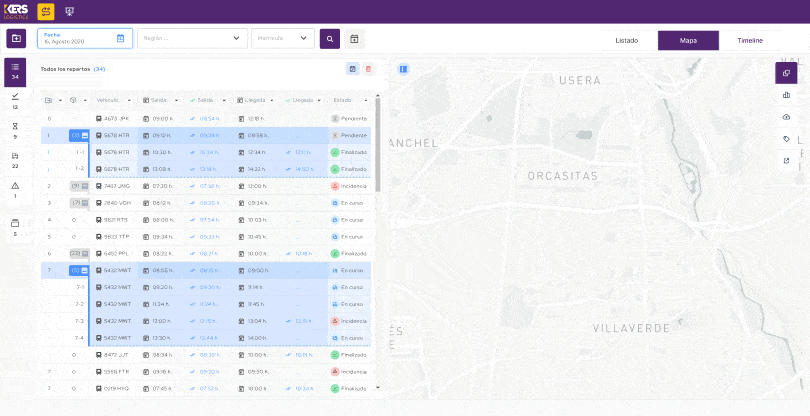Click the cloud upload icon on map sidebar
This screenshot has width=810, height=416.
point(786,117)
